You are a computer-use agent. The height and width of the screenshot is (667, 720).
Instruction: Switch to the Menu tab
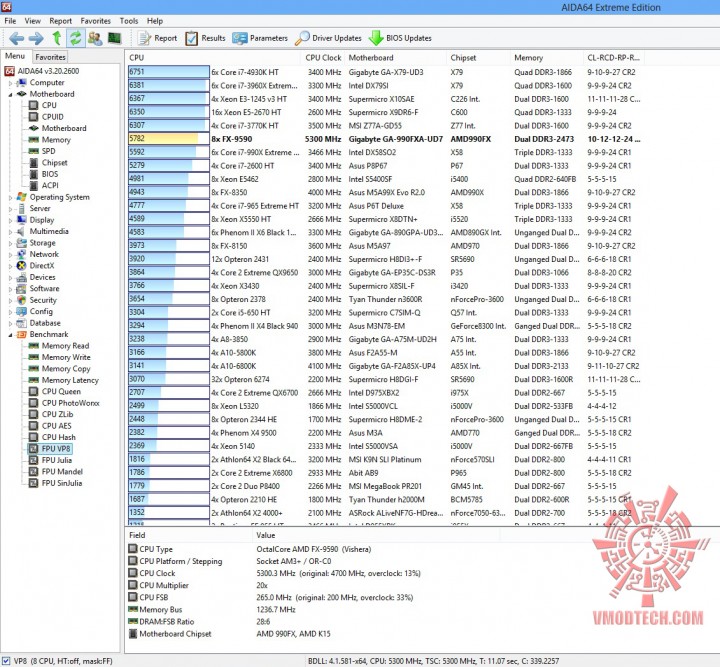click(15, 56)
